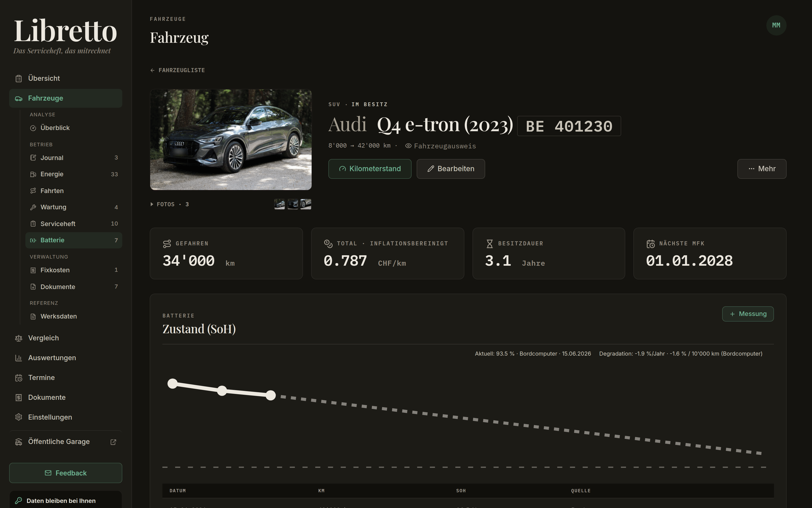Open the Journal section
The height and width of the screenshot is (508, 812).
(x=74, y=158)
